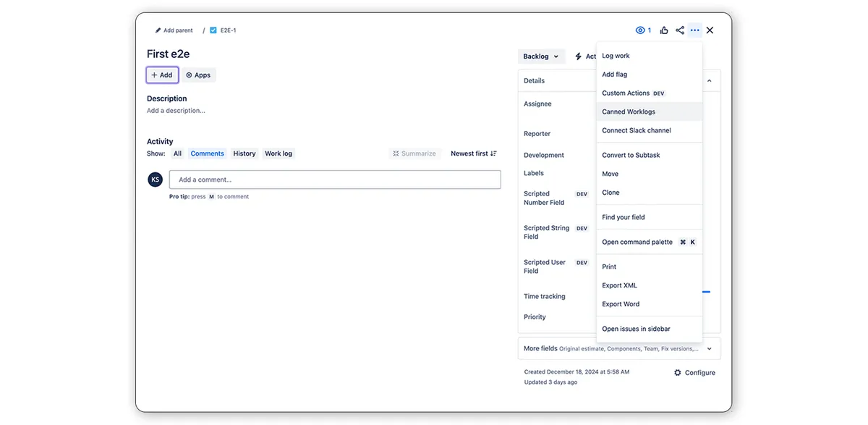The height and width of the screenshot is (425, 868).
Task: Click the Updated 3 days ago text
Action: click(x=550, y=382)
